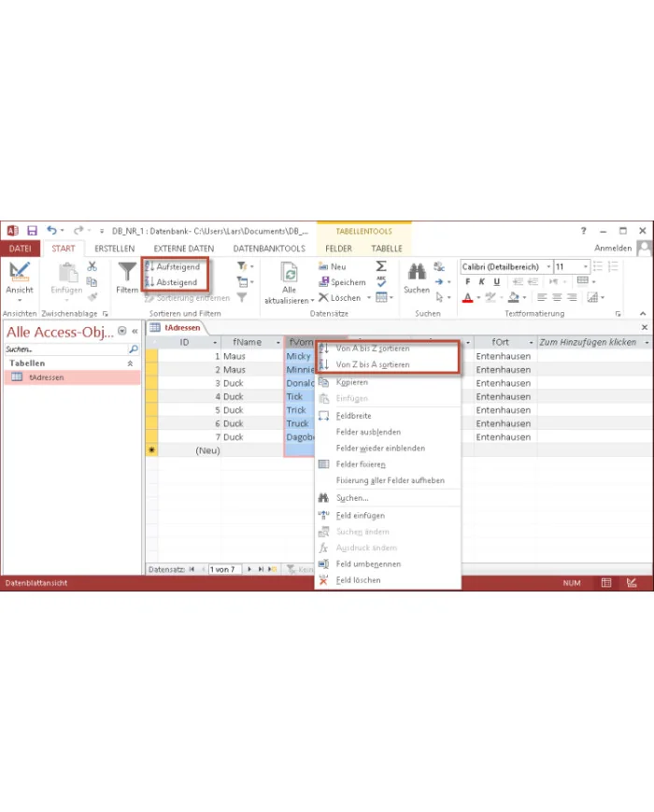The height and width of the screenshot is (812, 654).
Task: Choose Felder ausblenden in context menu
Action: click(388, 432)
